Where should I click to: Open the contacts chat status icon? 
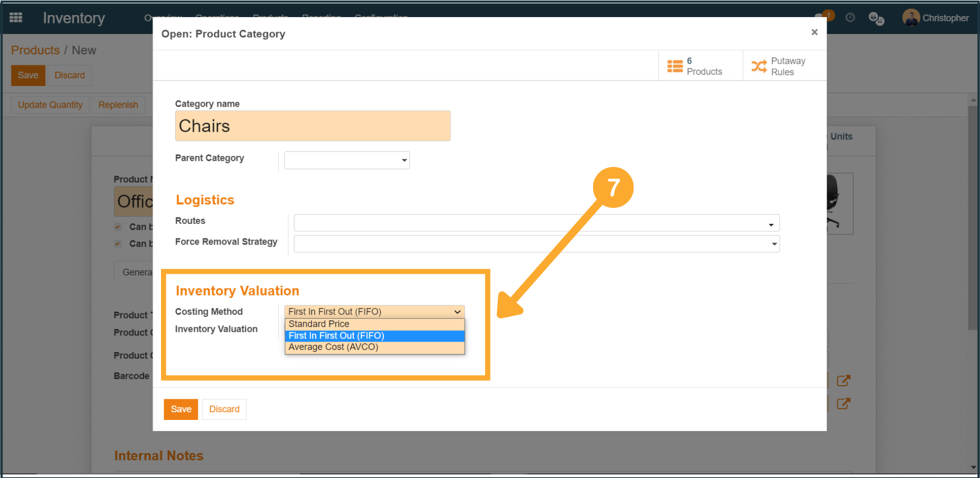tap(876, 18)
